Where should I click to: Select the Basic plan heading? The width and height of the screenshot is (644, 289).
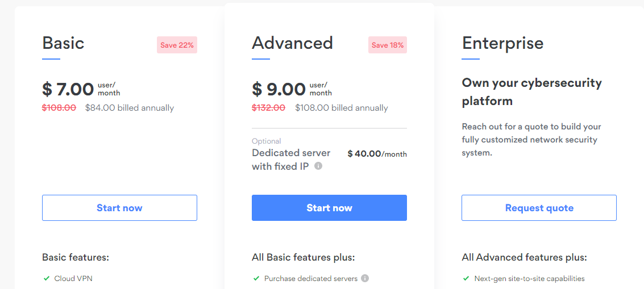pyautogui.click(x=63, y=43)
